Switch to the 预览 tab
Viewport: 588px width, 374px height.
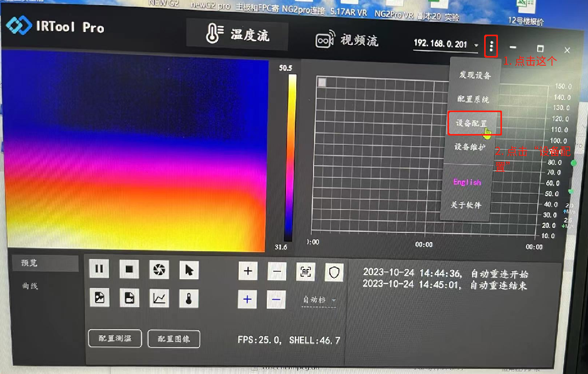click(x=45, y=263)
